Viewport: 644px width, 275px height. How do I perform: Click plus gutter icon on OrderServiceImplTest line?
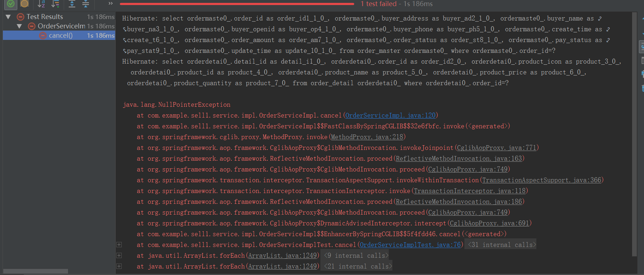[x=119, y=245]
